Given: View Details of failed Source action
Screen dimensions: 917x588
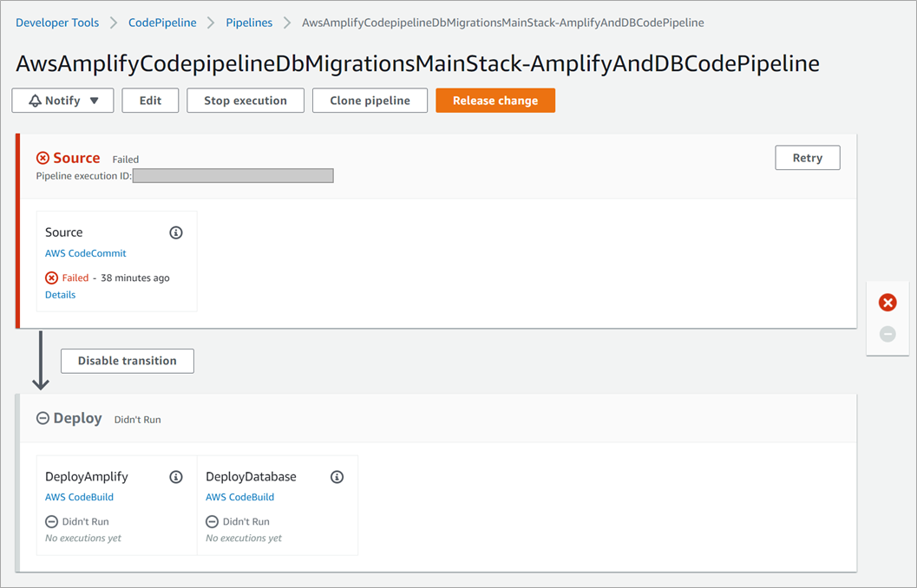Looking at the screenshot, I should tap(60, 295).
